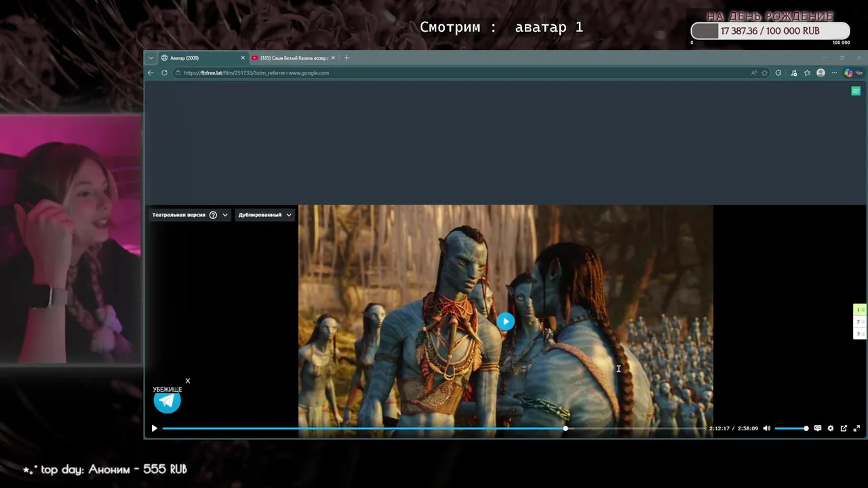The image size is (868, 488).
Task: Close the Саша Белый YouTube tab
Action: point(333,58)
